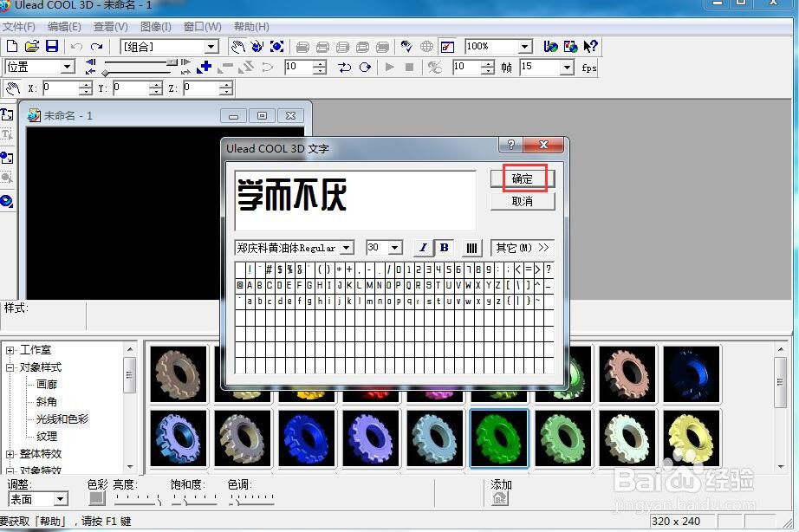This screenshot has height=532, width=799.
Task: Stop the animation playback
Action: click(x=409, y=67)
